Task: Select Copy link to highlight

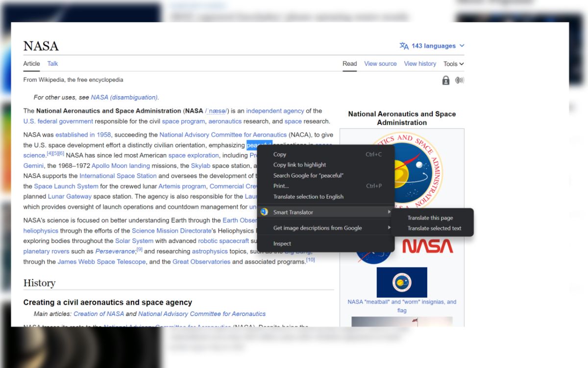Action: (327, 165)
